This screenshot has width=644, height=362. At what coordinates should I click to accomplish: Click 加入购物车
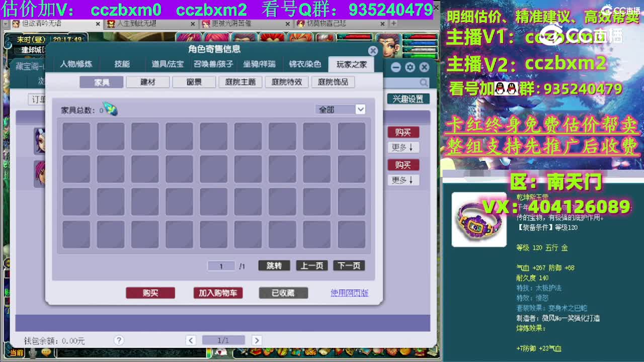click(218, 293)
